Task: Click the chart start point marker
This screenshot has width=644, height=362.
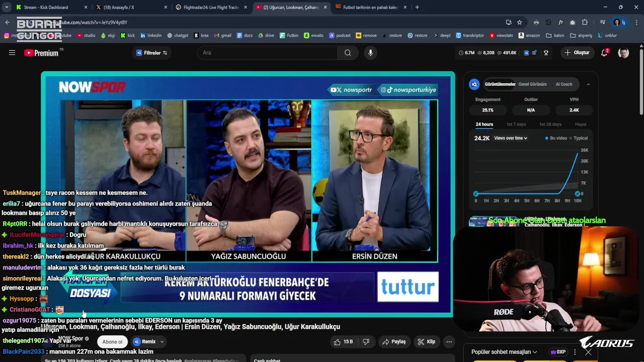Action: point(476,194)
